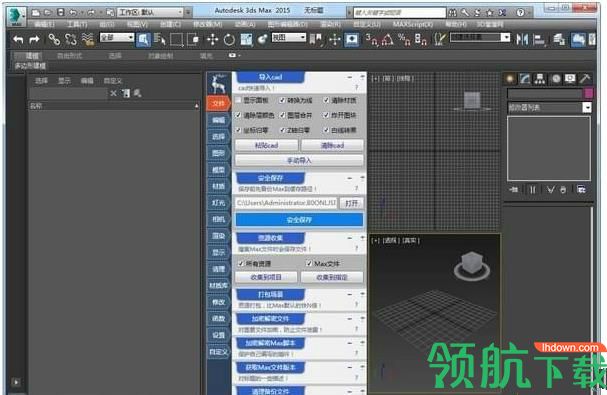Toggle the Angle Snap icon

click(x=388, y=40)
